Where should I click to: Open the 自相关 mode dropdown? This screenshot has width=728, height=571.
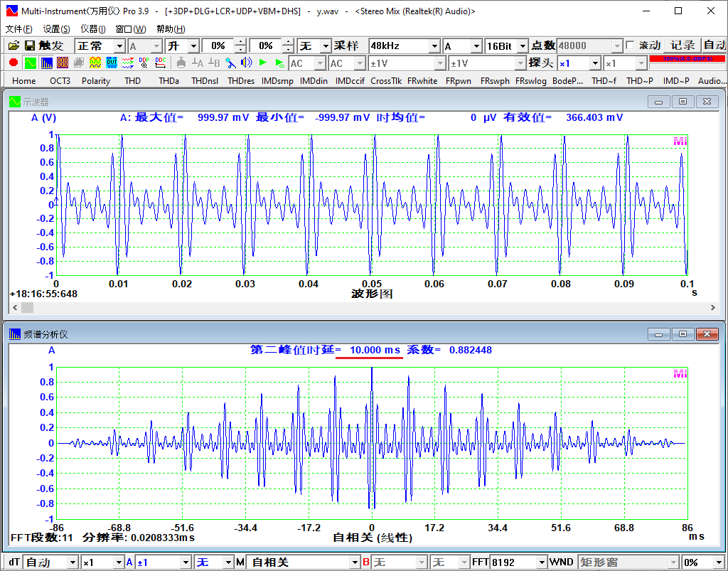[x=355, y=562]
